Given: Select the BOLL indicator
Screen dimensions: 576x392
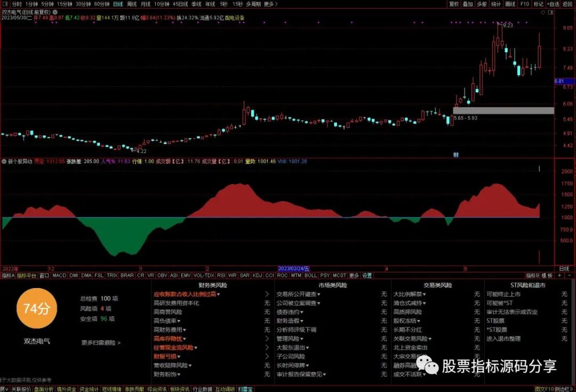Looking at the screenshot, I should (x=311, y=275).
